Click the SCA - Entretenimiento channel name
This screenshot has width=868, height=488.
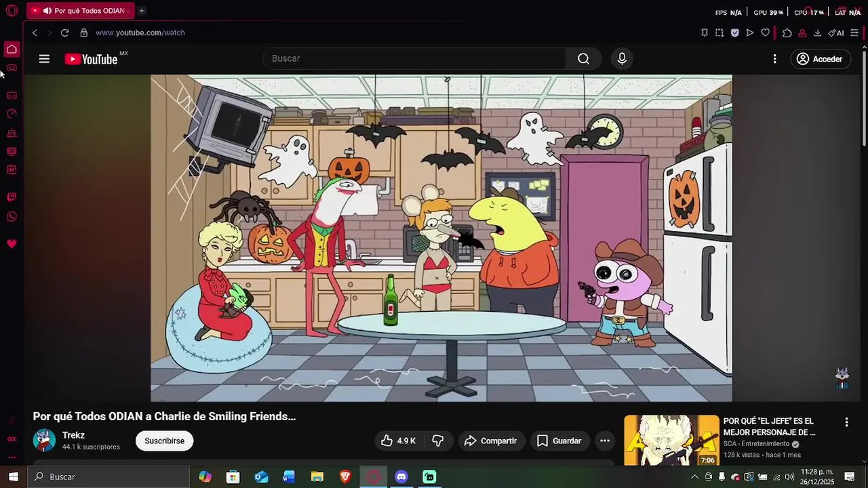pos(756,444)
